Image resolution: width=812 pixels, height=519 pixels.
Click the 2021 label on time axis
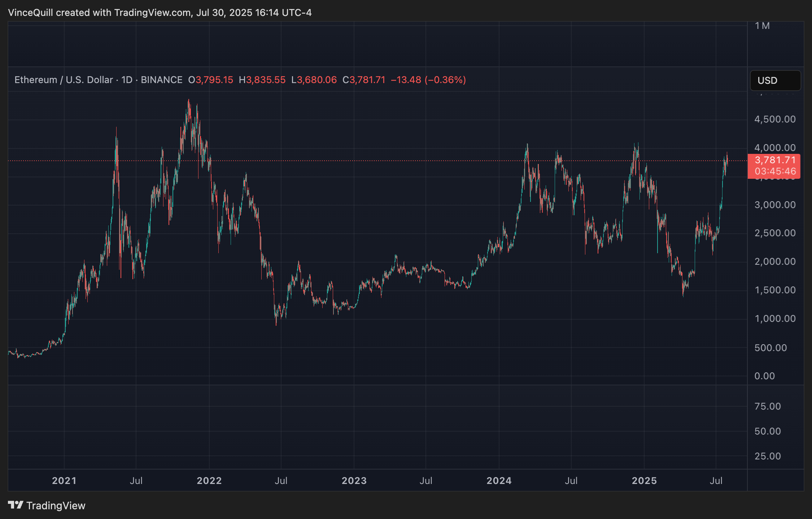pyautogui.click(x=64, y=481)
